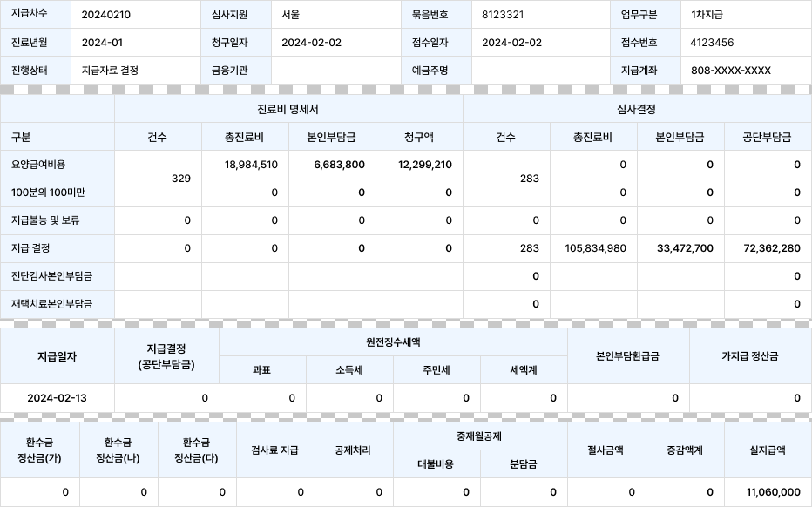Select the 업무구분 value 1차지급
This screenshot has height=507, width=812.
tap(707, 15)
